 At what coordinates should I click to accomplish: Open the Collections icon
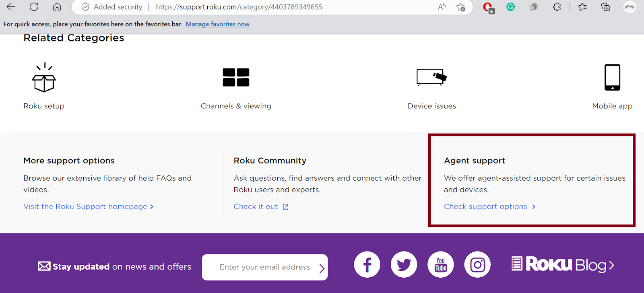[x=605, y=7]
